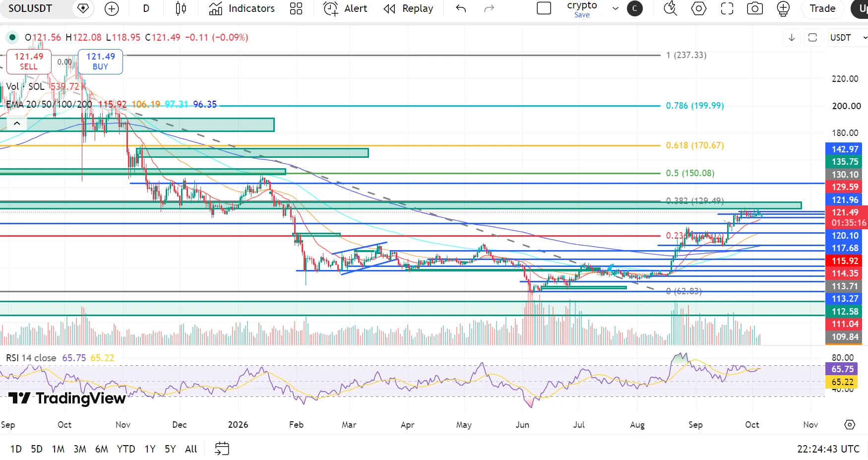Select the 1Y time range
This screenshot has height=460, width=868.
[x=150, y=449]
